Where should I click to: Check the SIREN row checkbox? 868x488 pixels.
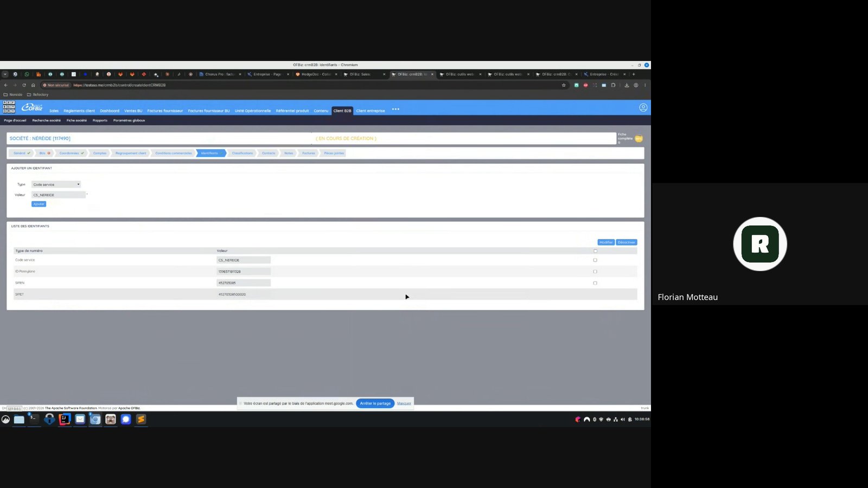595,283
